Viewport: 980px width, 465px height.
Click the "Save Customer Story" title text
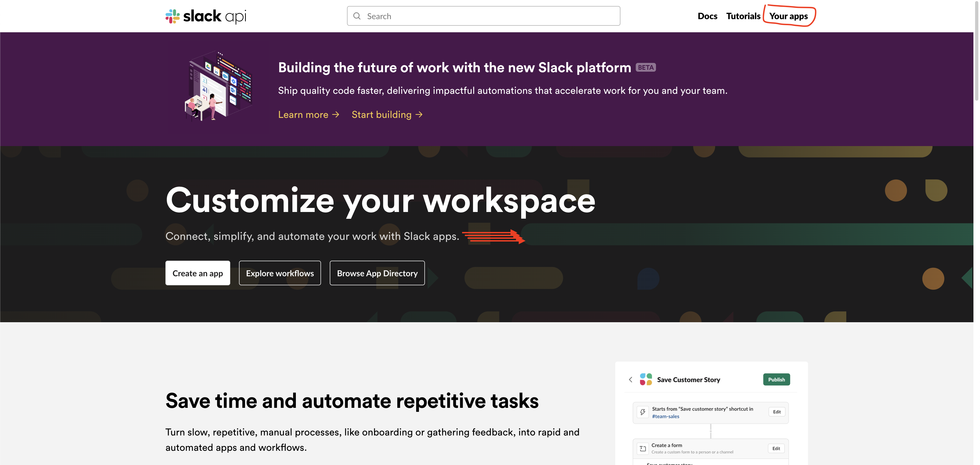tap(688, 380)
